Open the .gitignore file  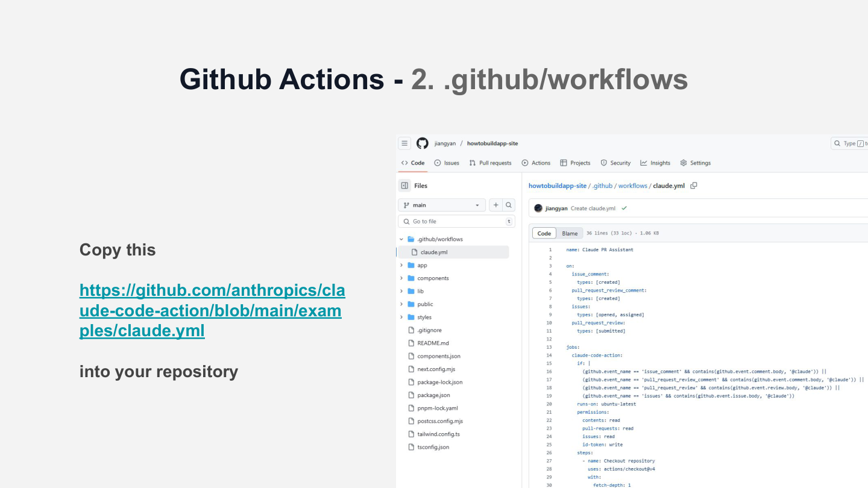click(x=429, y=330)
